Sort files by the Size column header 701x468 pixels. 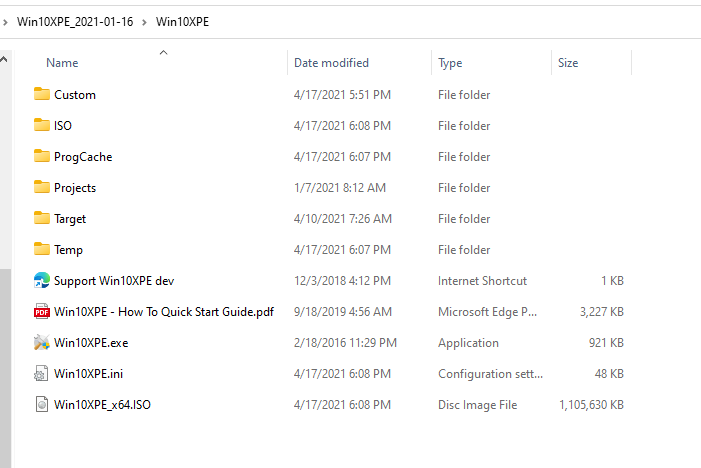point(568,63)
